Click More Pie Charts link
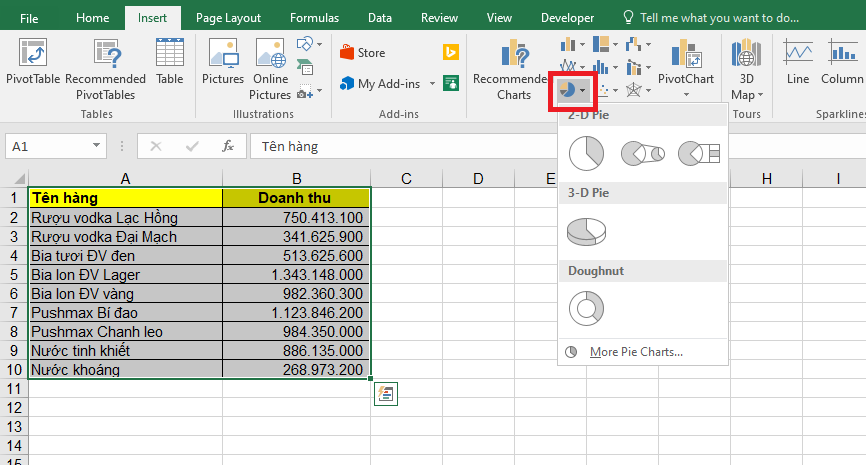The image size is (866, 465). tap(636, 352)
